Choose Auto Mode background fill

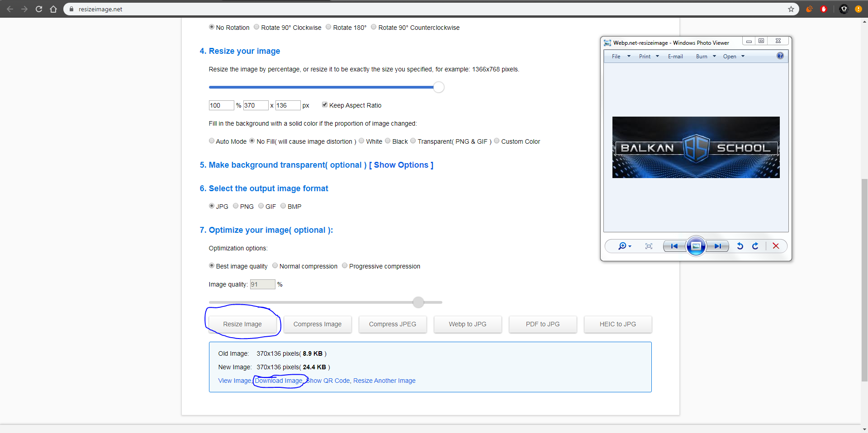point(211,141)
